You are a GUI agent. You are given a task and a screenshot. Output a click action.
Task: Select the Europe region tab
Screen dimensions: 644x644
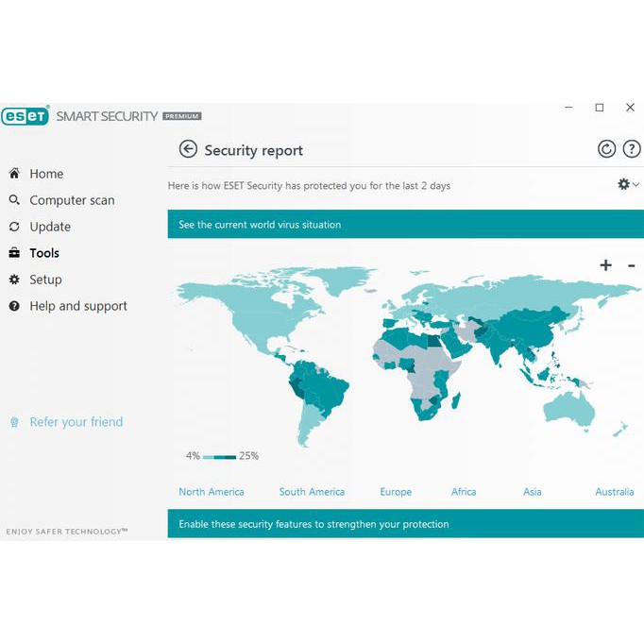[396, 492]
